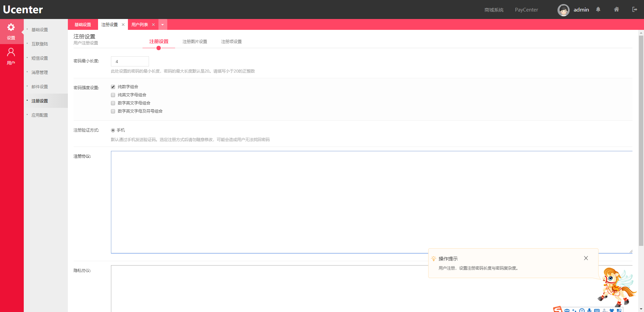Close the 注册设置 tab with its X

pyautogui.click(x=123, y=24)
